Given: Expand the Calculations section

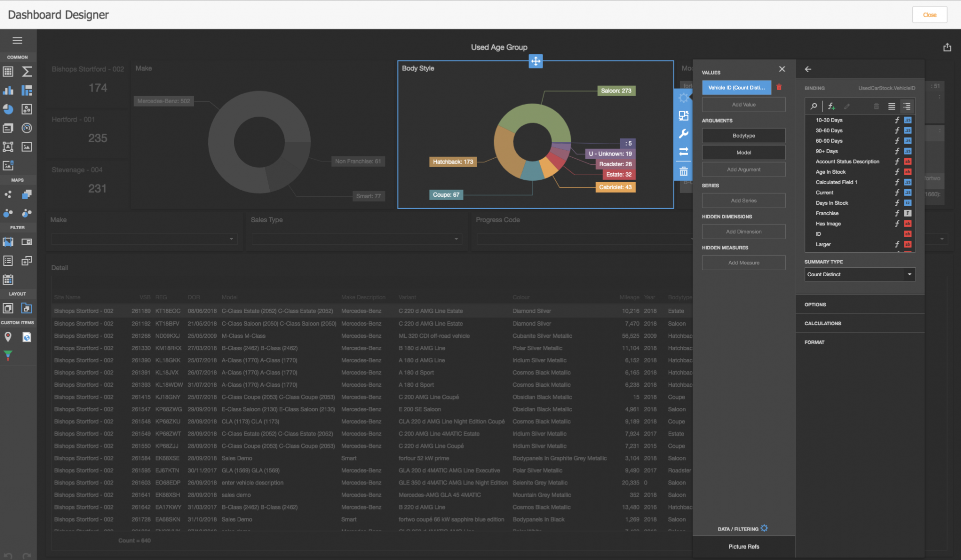Looking at the screenshot, I should [823, 323].
